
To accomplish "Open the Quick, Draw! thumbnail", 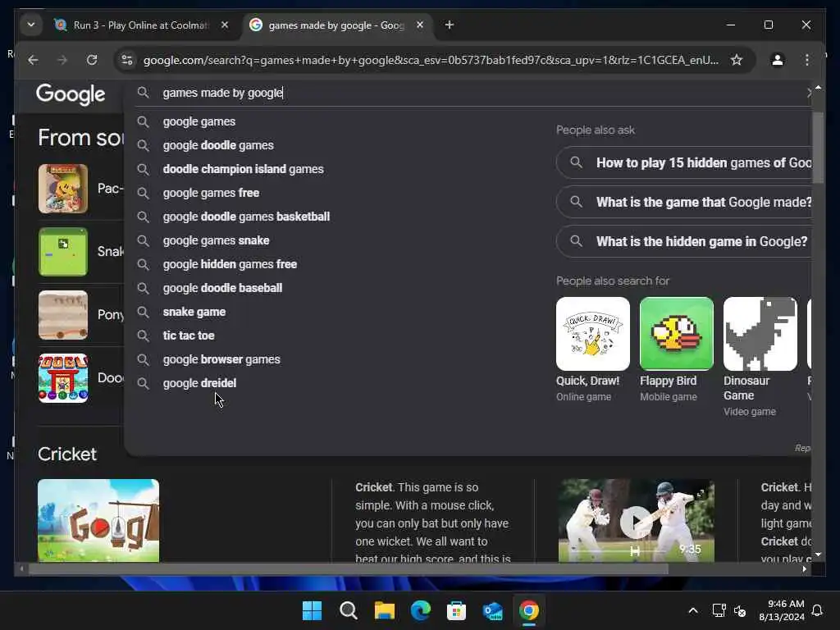I will [592, 334].
